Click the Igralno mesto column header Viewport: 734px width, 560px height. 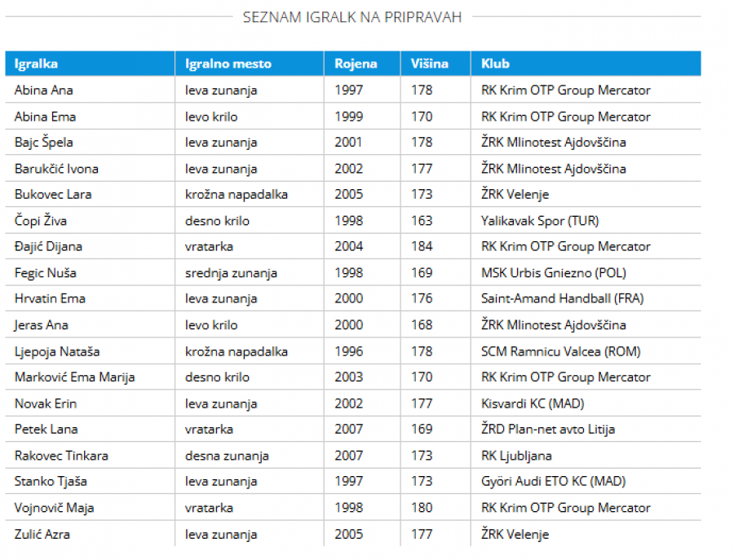[228, 64]
